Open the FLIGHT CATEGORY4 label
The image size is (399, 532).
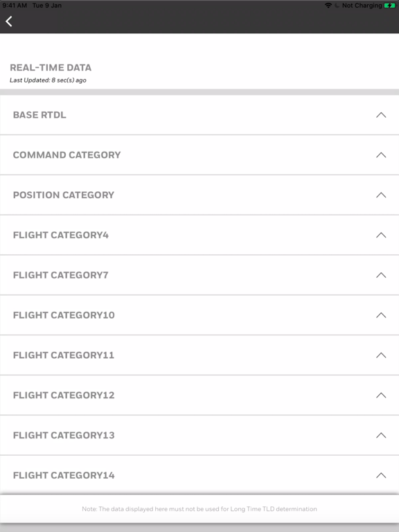click(61, 235)
